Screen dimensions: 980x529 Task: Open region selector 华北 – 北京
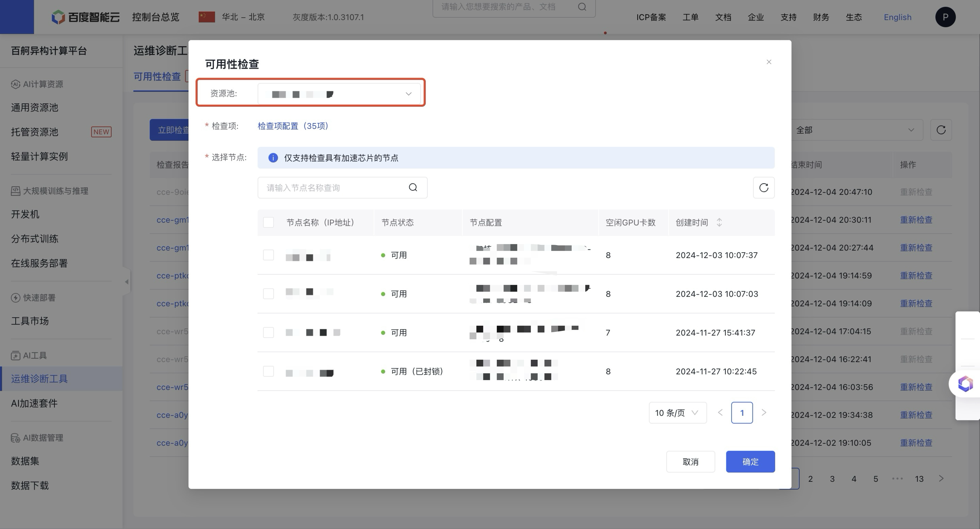pyautogui.click(x=232, y=17)
